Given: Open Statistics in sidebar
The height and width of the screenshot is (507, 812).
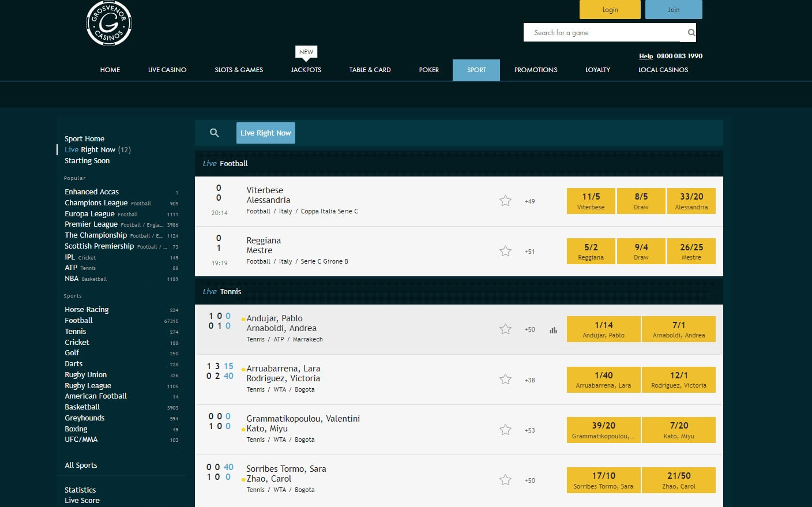Looking at the screenshot, I should point(80,490).
